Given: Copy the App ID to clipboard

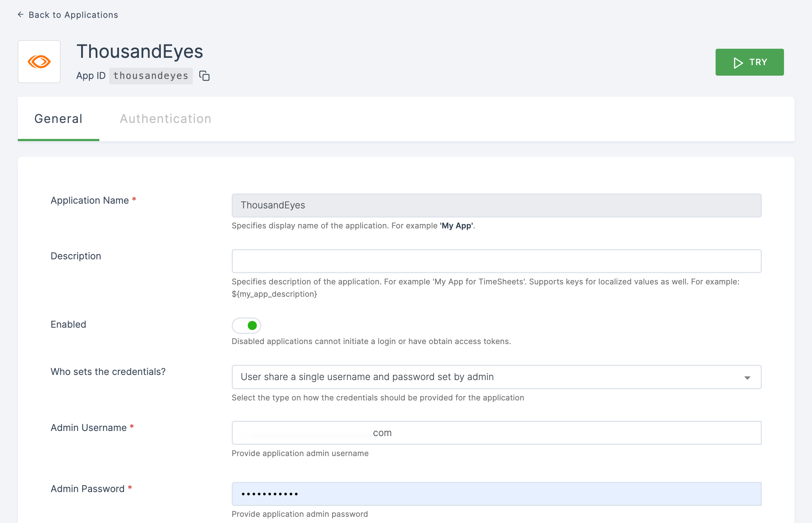Looking at the screenshot, I should 204,76.
